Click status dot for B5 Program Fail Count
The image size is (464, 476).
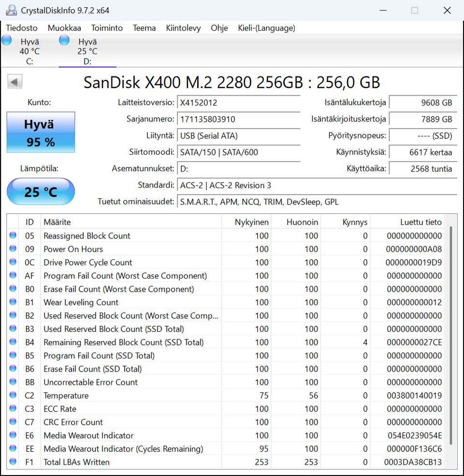13,355
